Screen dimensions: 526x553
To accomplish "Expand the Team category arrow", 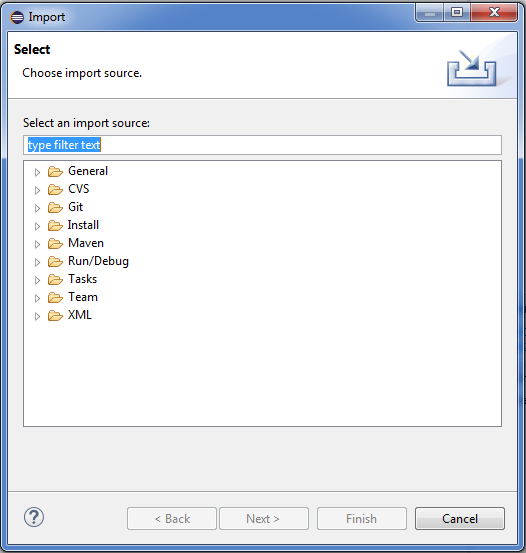I will tap(37, 298).
